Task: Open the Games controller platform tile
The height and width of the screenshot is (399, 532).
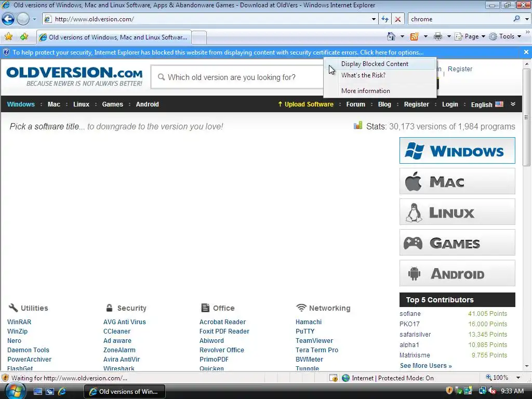Action: [457, 243]
